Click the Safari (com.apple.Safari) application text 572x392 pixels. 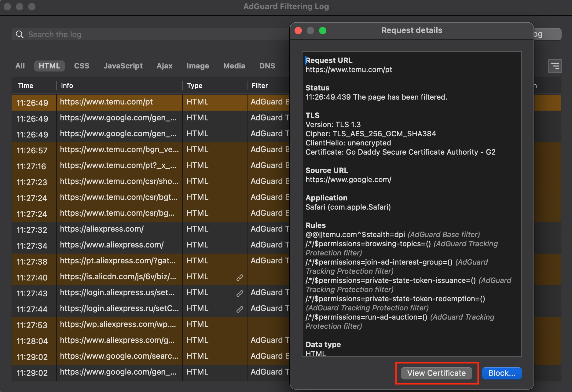[348, 207]
